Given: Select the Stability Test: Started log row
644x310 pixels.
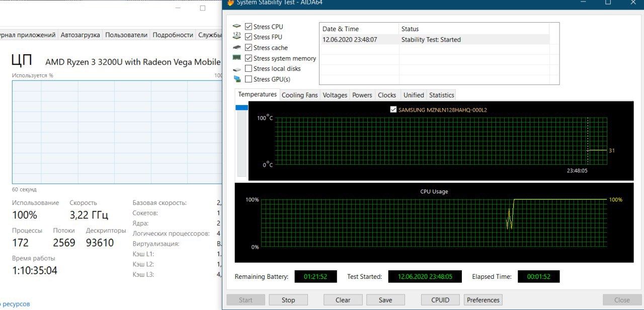Looking at the screenshot, I should (431, 39).
